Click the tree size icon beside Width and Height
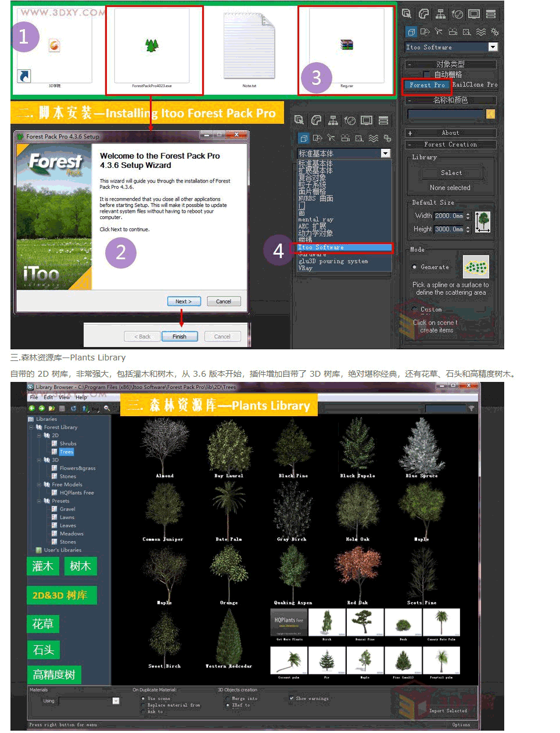 click(483, 222)
